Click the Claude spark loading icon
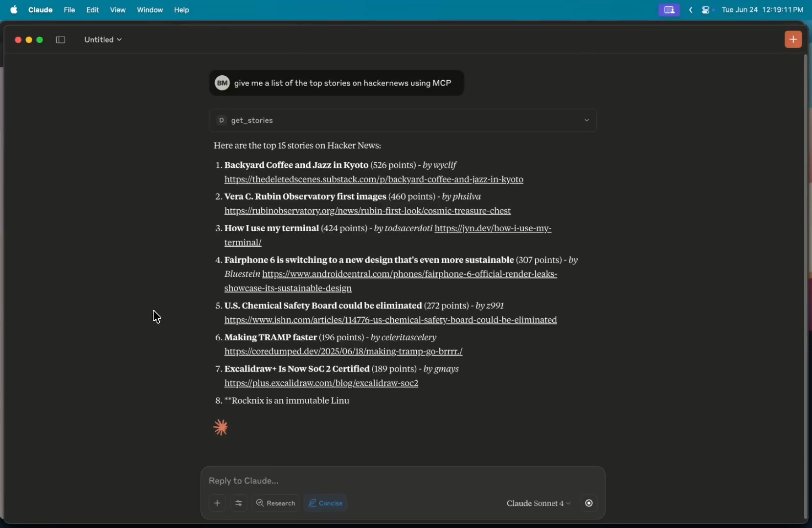 tap(221, 428)
